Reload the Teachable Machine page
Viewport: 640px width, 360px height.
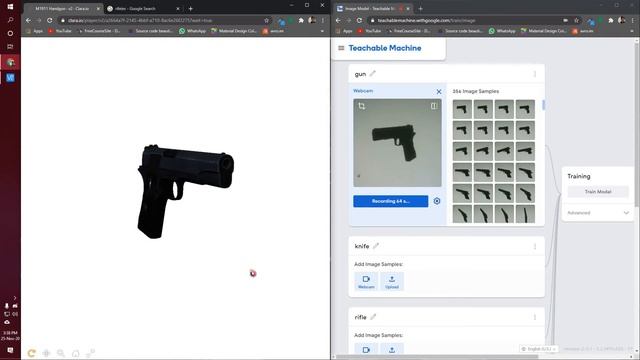point(359,20)
